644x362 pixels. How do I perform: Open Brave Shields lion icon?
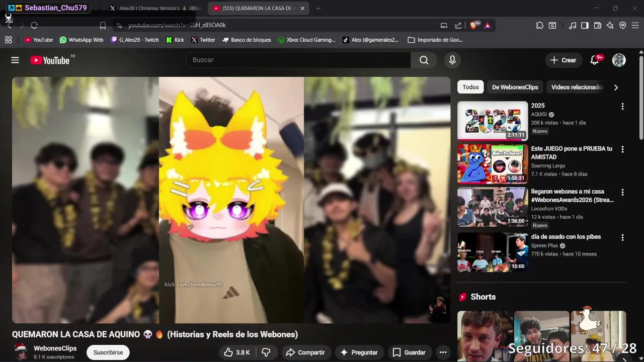tap(474, 25)
